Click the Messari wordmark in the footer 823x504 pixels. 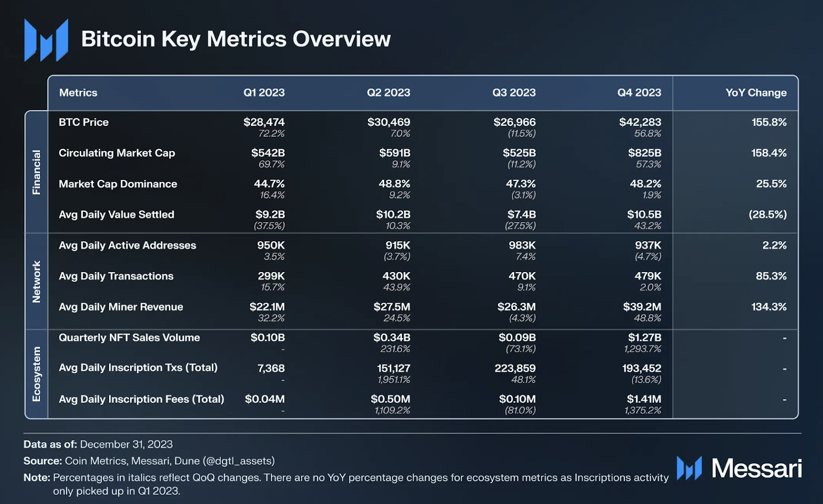[x=756, y=469]
